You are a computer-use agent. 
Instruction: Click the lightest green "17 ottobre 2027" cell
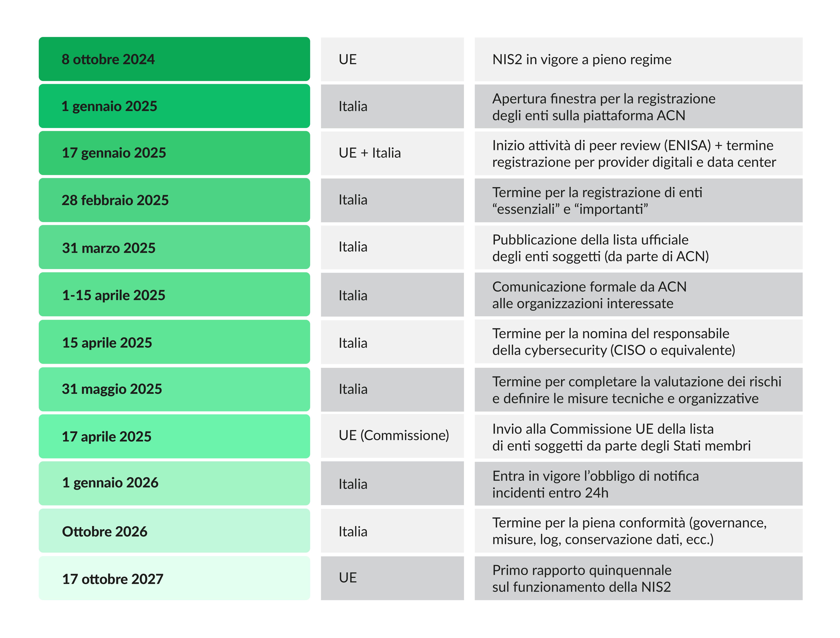coord(174,578)
